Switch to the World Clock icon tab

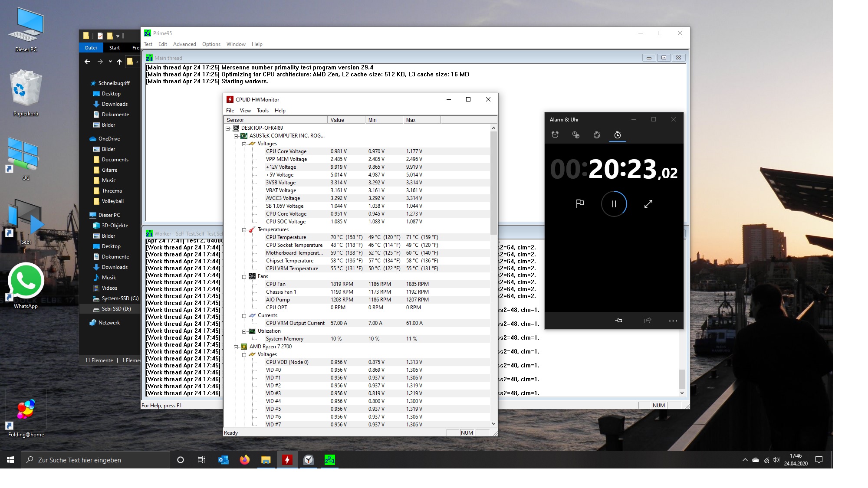point(576,135)
